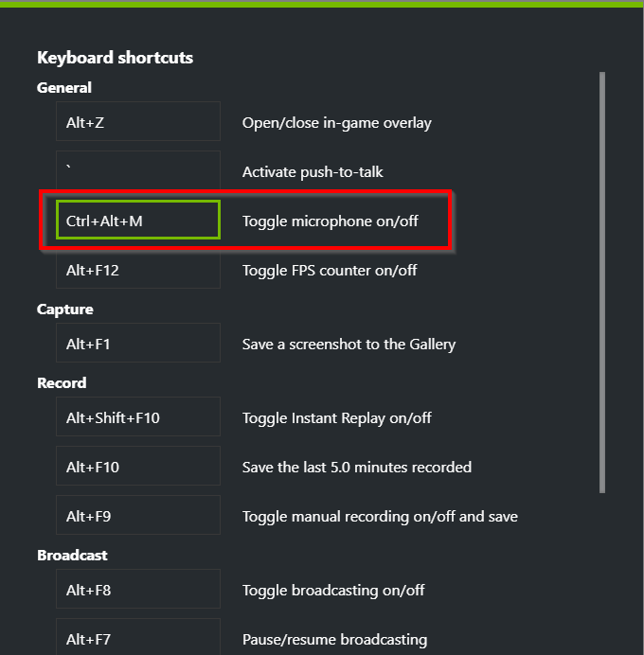Click the 'Toggle Instant Replay on/off' label

coord(336,417)
